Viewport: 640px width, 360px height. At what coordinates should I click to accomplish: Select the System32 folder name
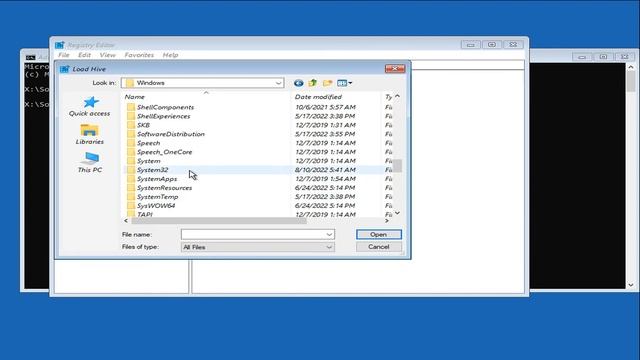153,170
